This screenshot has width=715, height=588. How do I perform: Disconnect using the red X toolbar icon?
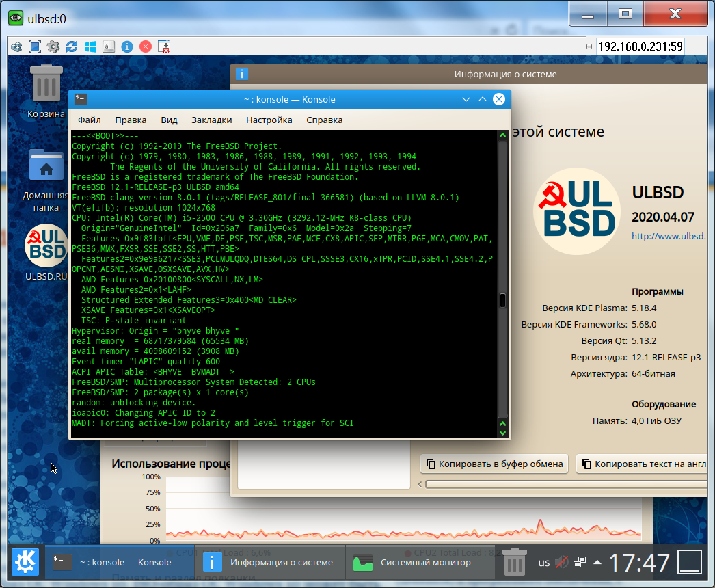click(145, 46)
